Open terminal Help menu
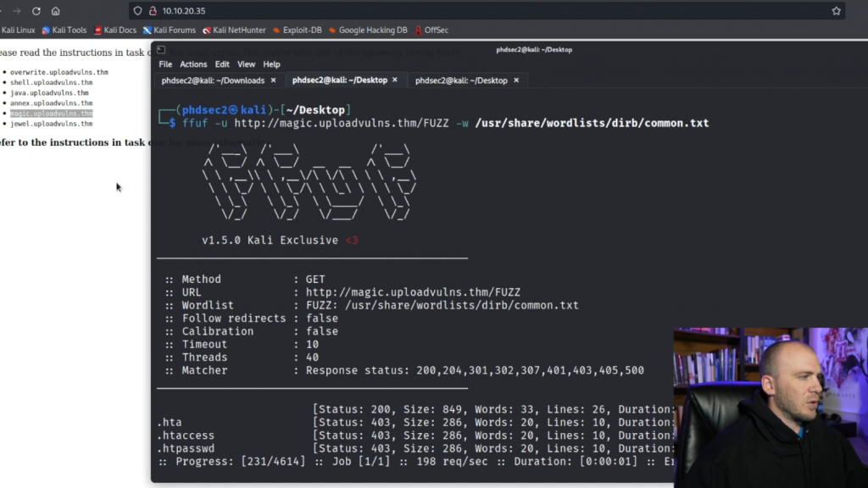This screenshot has width=868, height=488. pos(271,64)
